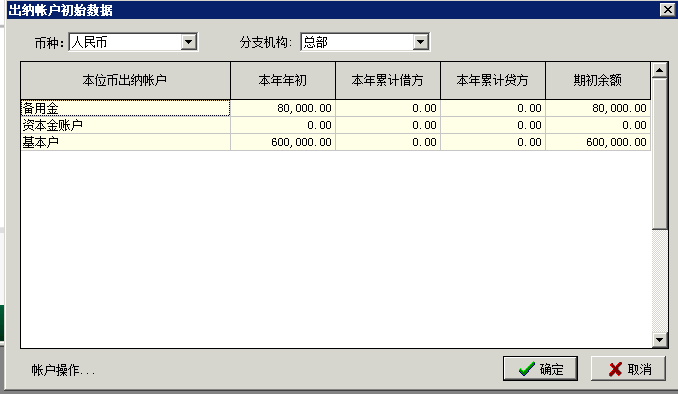Open the 帐户操作... link
678x394 pixels.
pos(63,370)
